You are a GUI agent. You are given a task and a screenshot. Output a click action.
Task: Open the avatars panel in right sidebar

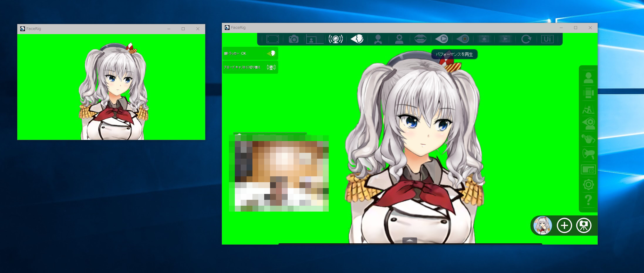[x=588, y=78]
